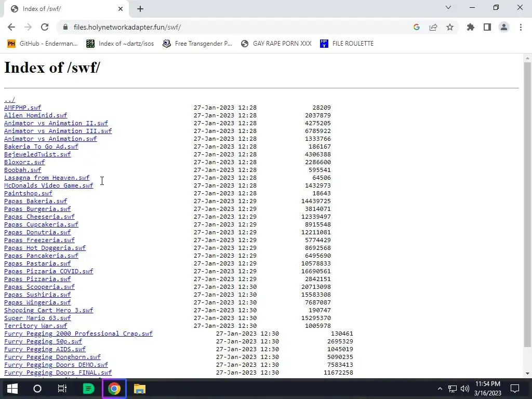Click the Chrome icon on the taskbar

tap(114, 389)
